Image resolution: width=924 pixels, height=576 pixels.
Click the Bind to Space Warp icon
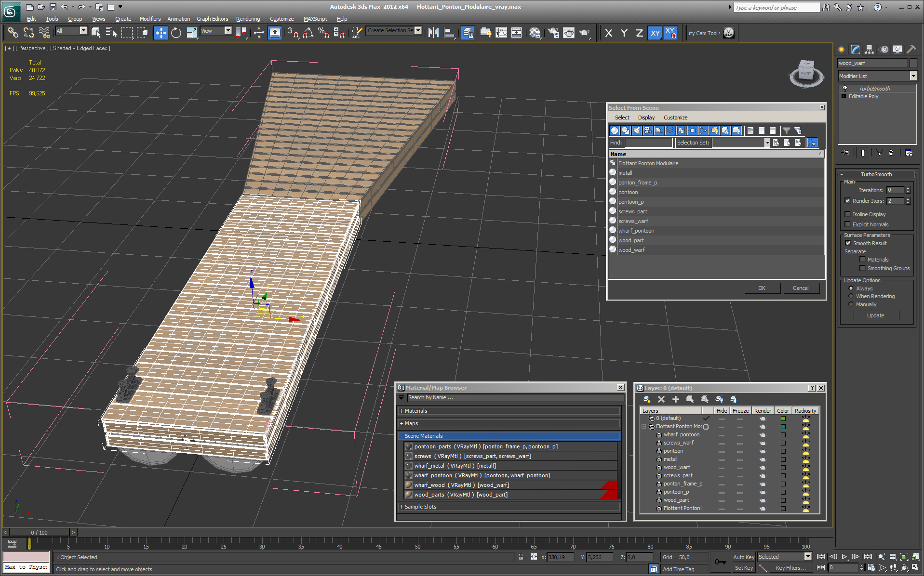click(44, 33)
